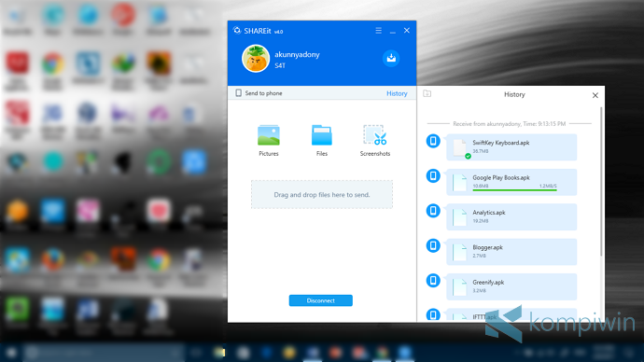Click the Analytics.apk file icon
The width and height of the screenshot is (644, 362).
coord(459,217)
